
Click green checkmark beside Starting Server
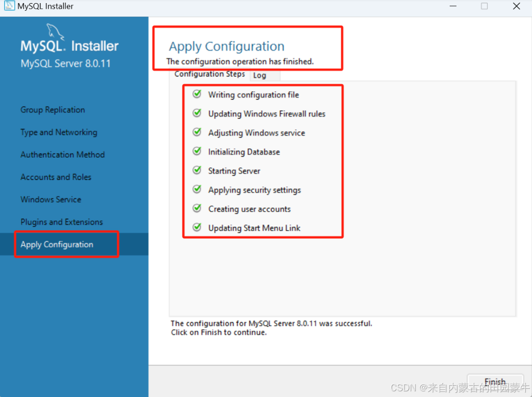click(197, 170)
